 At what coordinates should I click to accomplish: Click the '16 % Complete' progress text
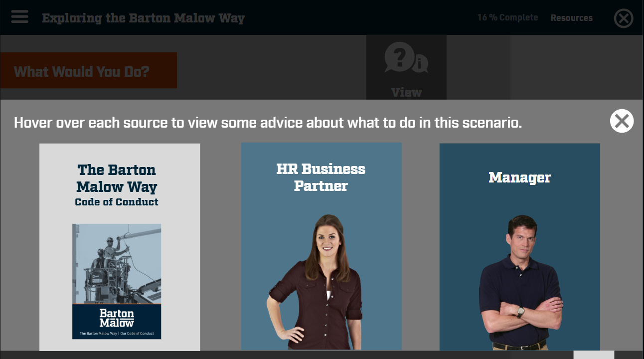click(x=507, y=17)
